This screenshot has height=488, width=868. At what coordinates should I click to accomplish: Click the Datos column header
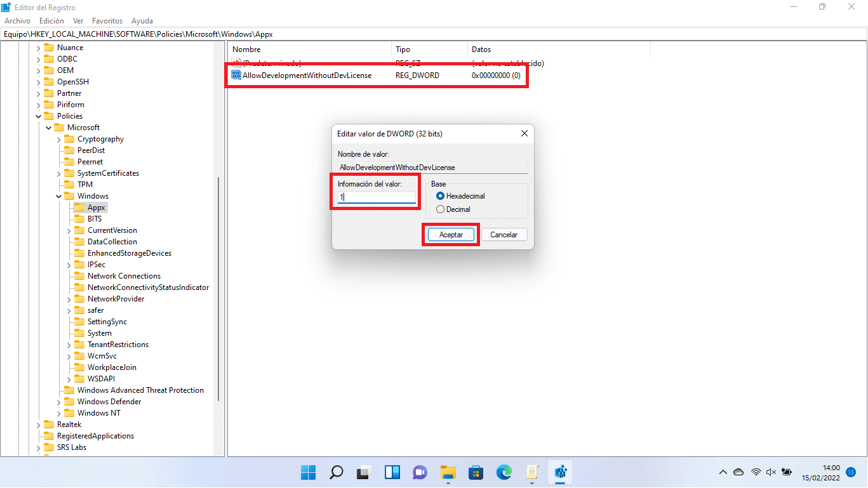pos(559,49)
